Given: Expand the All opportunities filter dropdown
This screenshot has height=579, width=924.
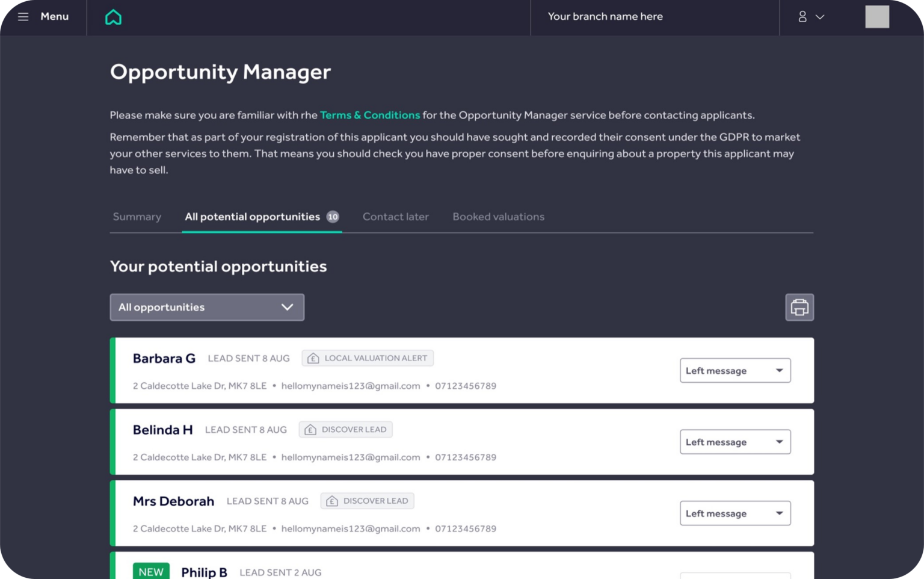Looking at the screenshot, I should click(206, 307).
